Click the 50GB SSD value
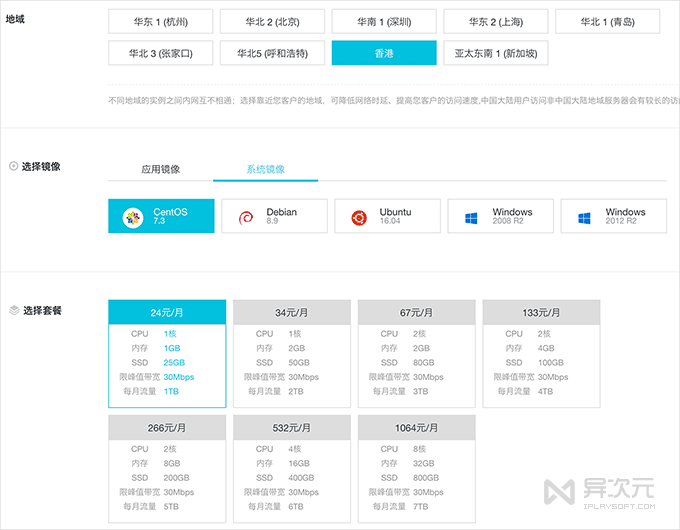This screenshot has width=680, height=530. pyautogui.click(x=299, y=363)
